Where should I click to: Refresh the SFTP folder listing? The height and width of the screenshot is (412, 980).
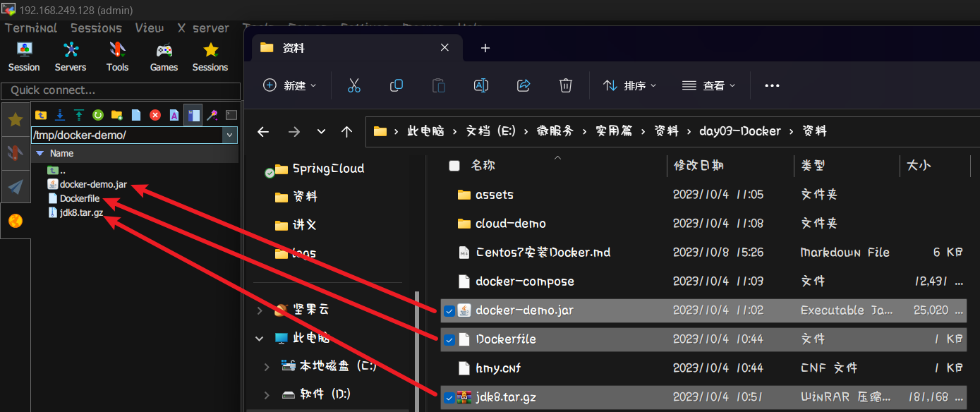98,115
